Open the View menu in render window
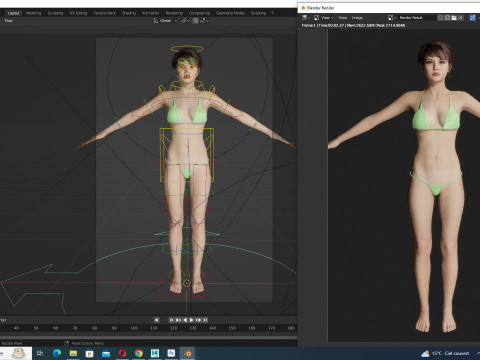Screen dimensions: 480x360 pos(343,18)
